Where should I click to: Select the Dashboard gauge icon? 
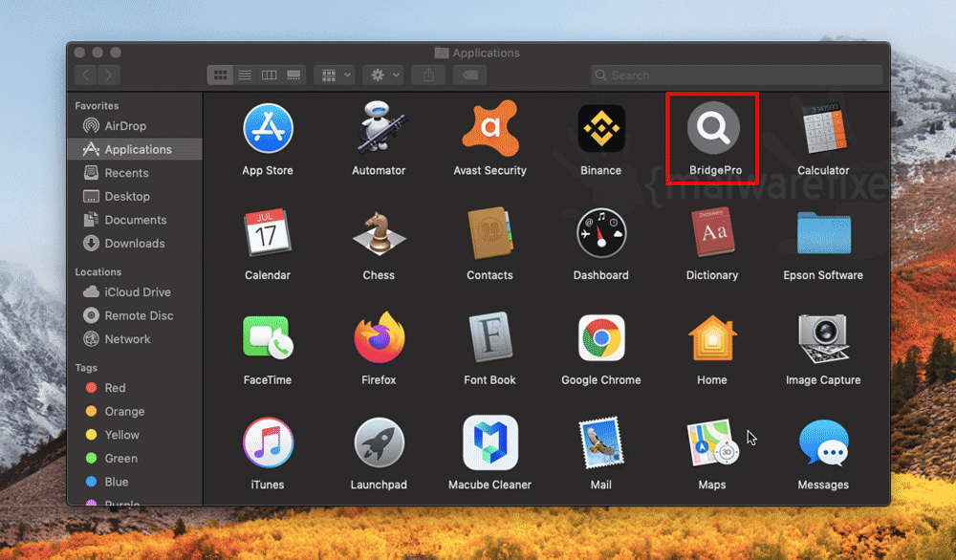[601, 233]
